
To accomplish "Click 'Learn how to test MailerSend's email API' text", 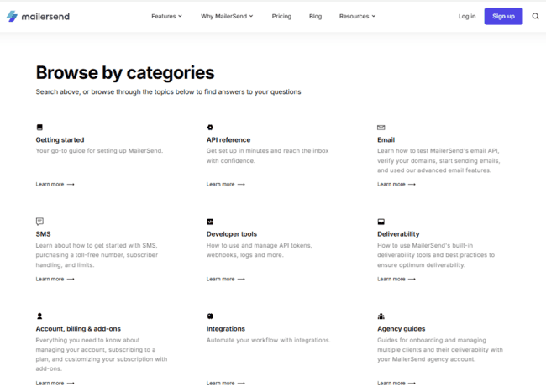I will (x=438, y=160).
